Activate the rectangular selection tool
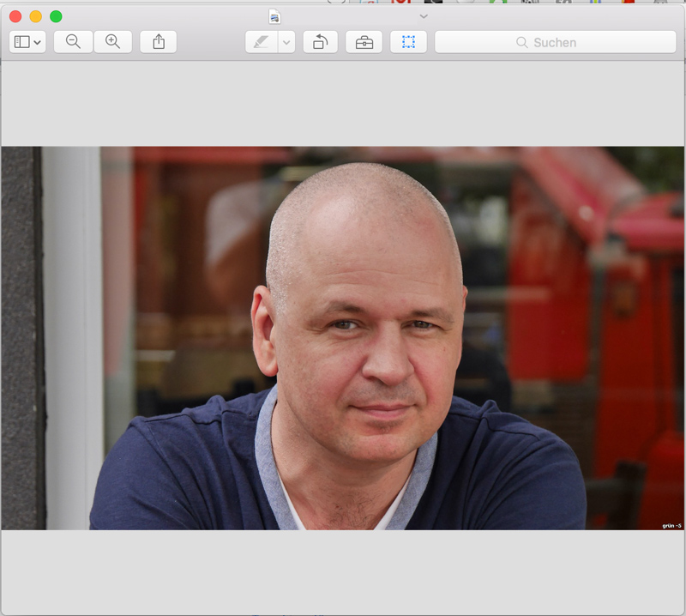This screenshot has width=686, height=616. [408, 41]
